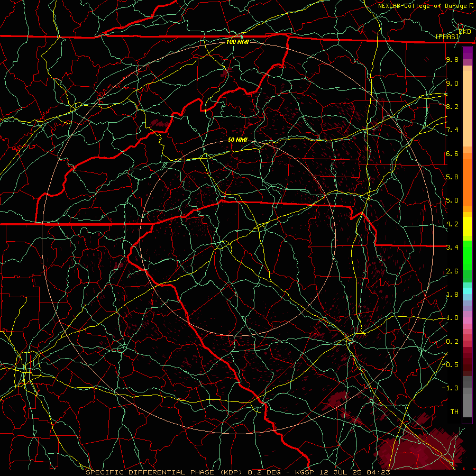Click the "8.2" color scale value

point(452,106)
